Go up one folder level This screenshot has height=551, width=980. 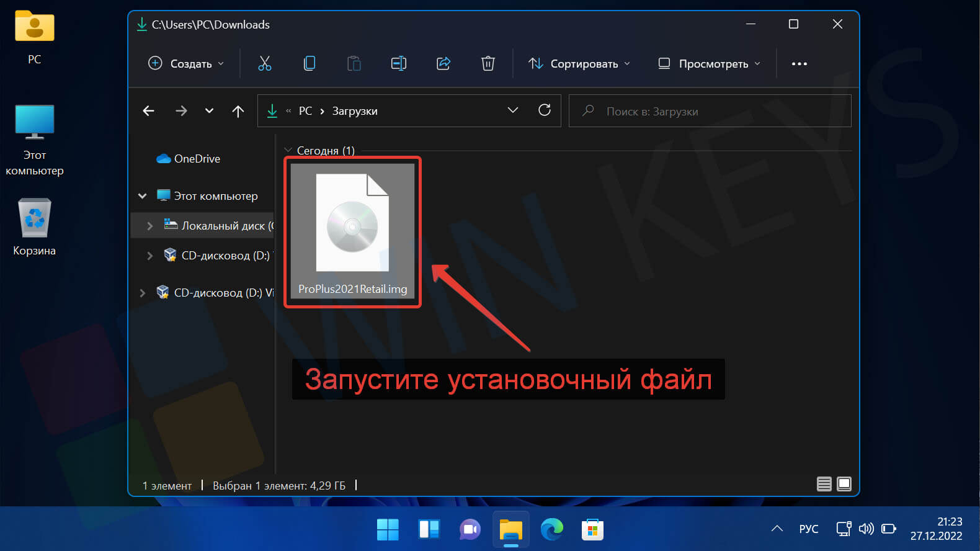(238, 111)
